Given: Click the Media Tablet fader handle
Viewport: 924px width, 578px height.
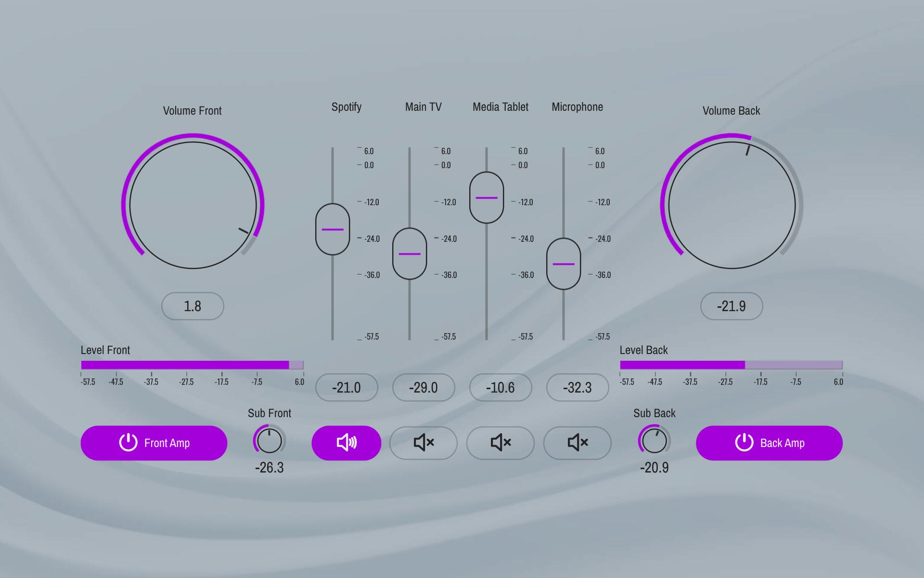Looking at the screenshot, I should click(x=487, y=197).
